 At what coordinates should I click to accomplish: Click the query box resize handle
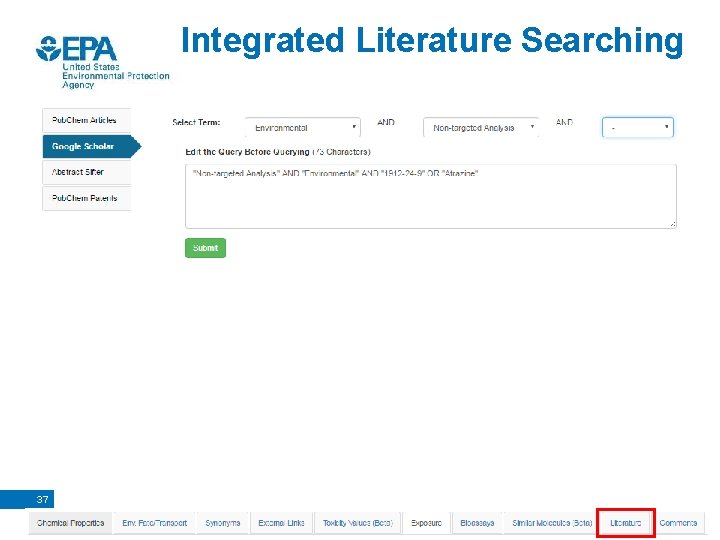(x=672, y=224)
